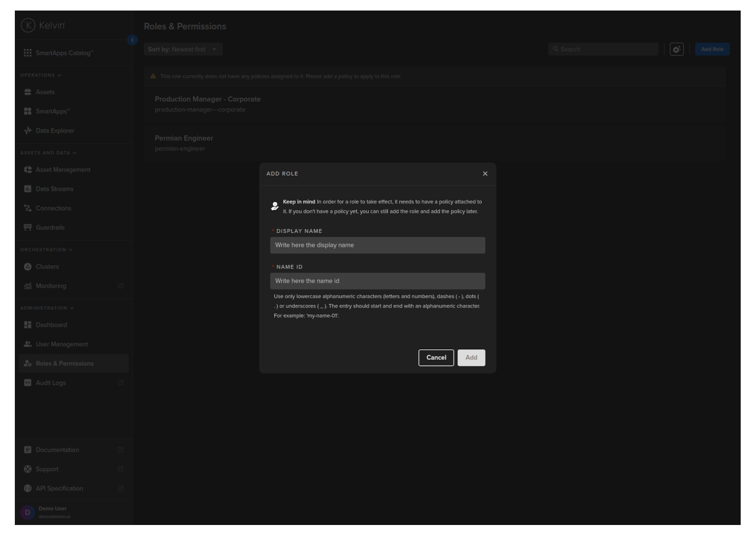The image size is (756, 536).
Task: Collapse the Operations section chevron
Action: [x=59, y=75]
